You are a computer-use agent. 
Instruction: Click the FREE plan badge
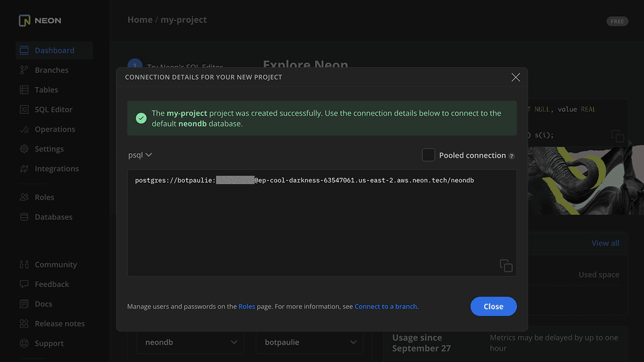[617, 22]
